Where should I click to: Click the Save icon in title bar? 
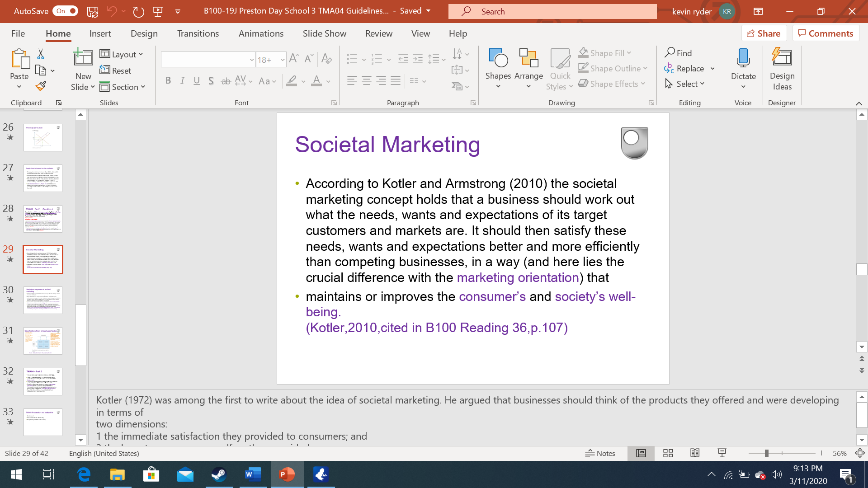click(x=93, y=12)
